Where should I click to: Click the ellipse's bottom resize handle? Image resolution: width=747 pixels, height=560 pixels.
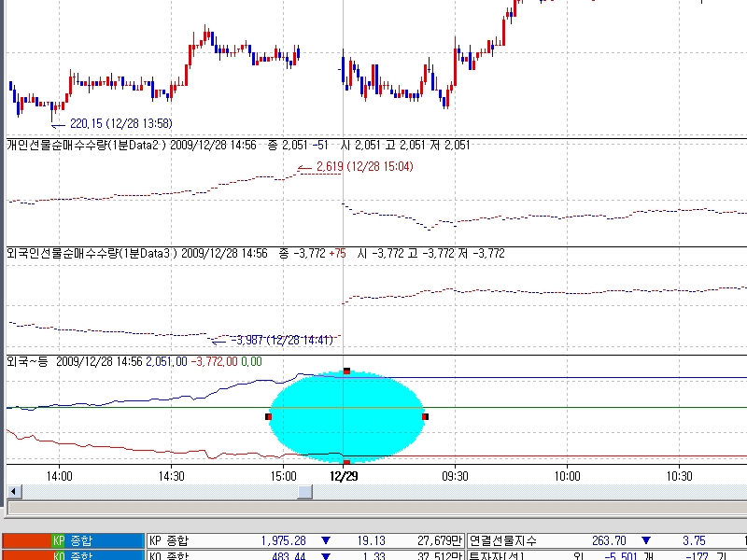(x=346, y=462)
